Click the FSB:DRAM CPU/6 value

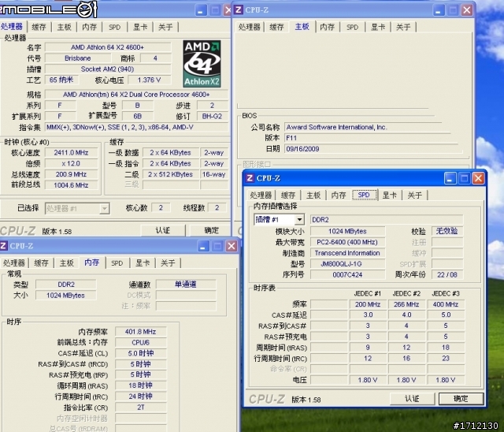click(141, 343)
